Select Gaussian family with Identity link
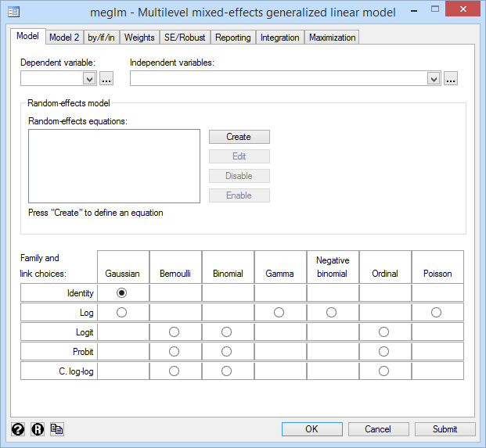The height and width of the screenshot is (448, 486). tap(122, 292)
